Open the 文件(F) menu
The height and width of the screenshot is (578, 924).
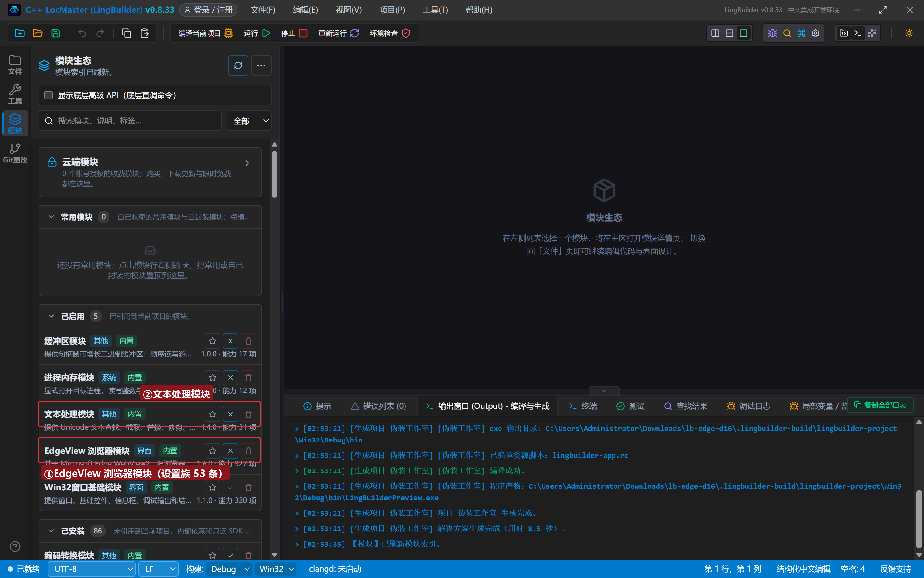tap(263, 10)
